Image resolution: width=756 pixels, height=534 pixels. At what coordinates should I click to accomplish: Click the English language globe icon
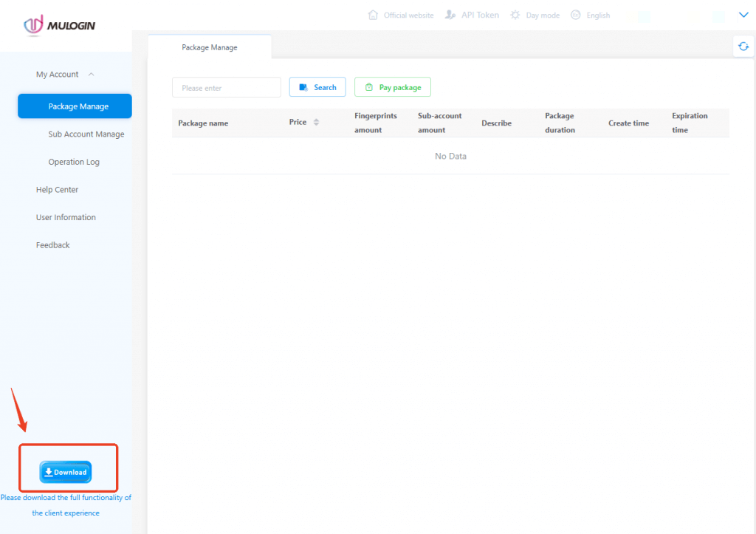click(576, 15)
